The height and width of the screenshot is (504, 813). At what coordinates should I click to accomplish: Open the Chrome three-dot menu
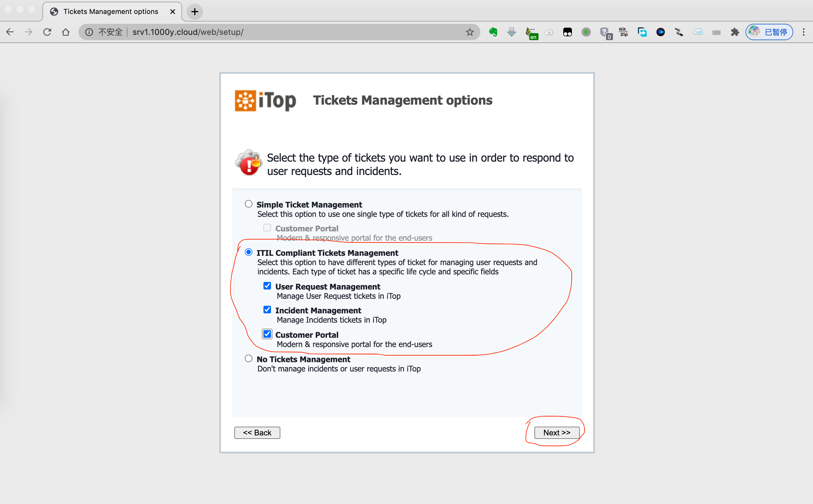804,32
